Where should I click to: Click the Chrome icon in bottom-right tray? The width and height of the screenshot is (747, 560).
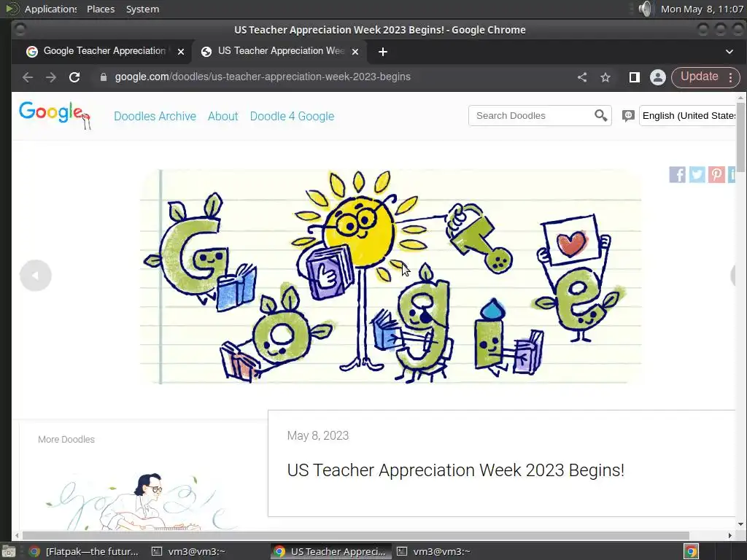[x=692, y=551]
